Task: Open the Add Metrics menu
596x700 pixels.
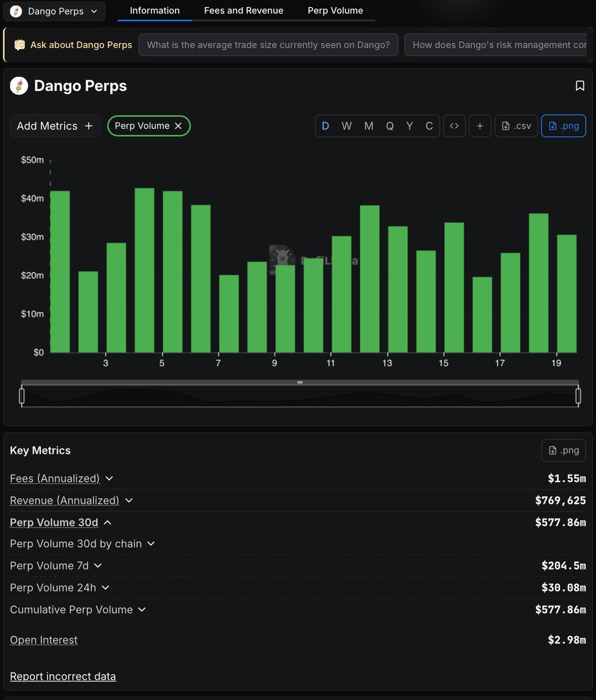Action: tap(55, 126)
